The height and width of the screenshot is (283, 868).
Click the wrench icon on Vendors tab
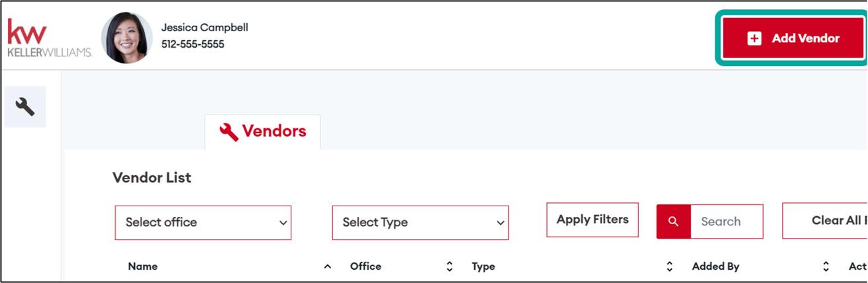[229, 132]
